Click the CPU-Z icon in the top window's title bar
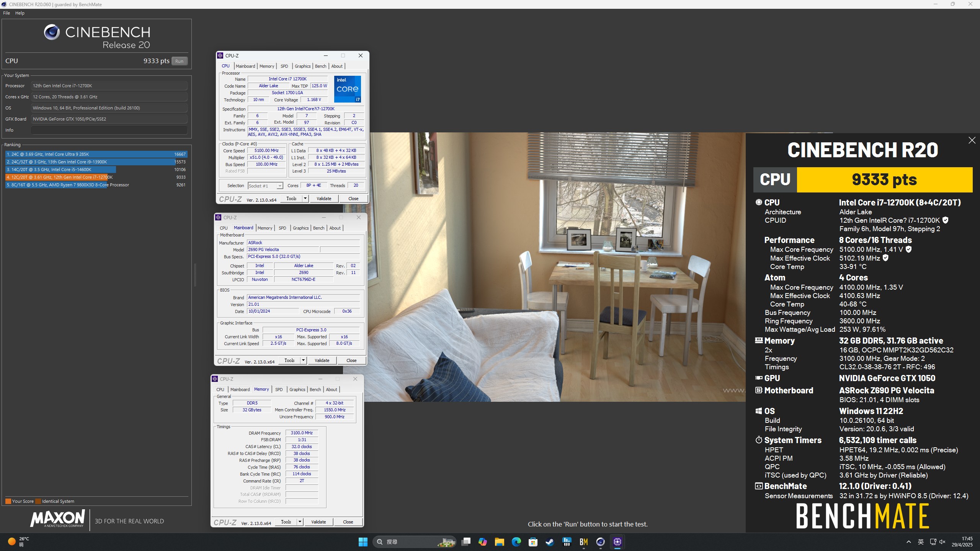The width and height of the screenshot is (980, 551). (220, 55)
